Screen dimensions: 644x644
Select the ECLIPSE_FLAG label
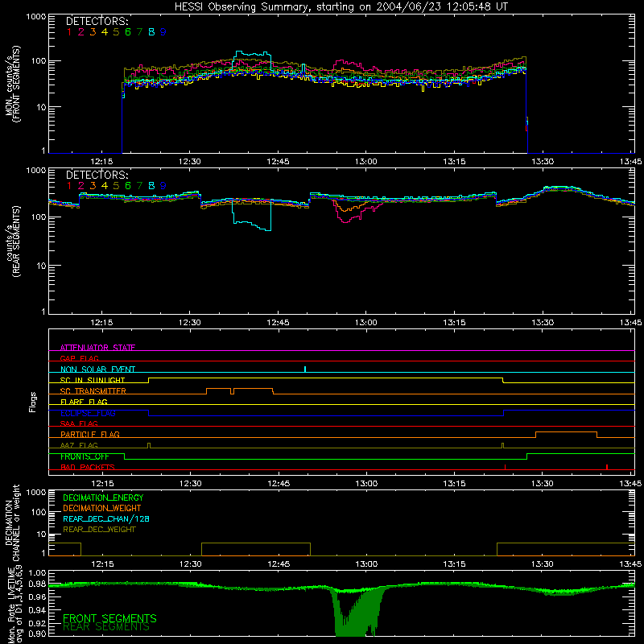click(88, 413)
